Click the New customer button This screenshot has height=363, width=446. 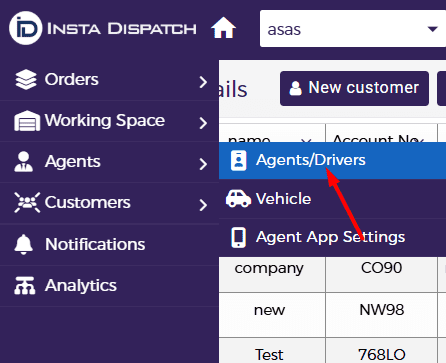click(x=354, y=88)
